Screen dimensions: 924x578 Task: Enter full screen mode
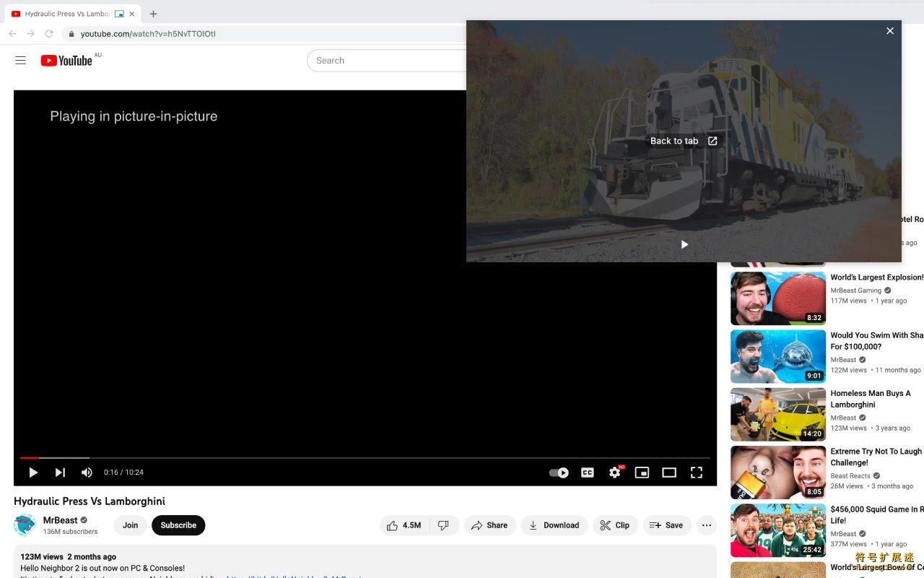tap(697, 473)
